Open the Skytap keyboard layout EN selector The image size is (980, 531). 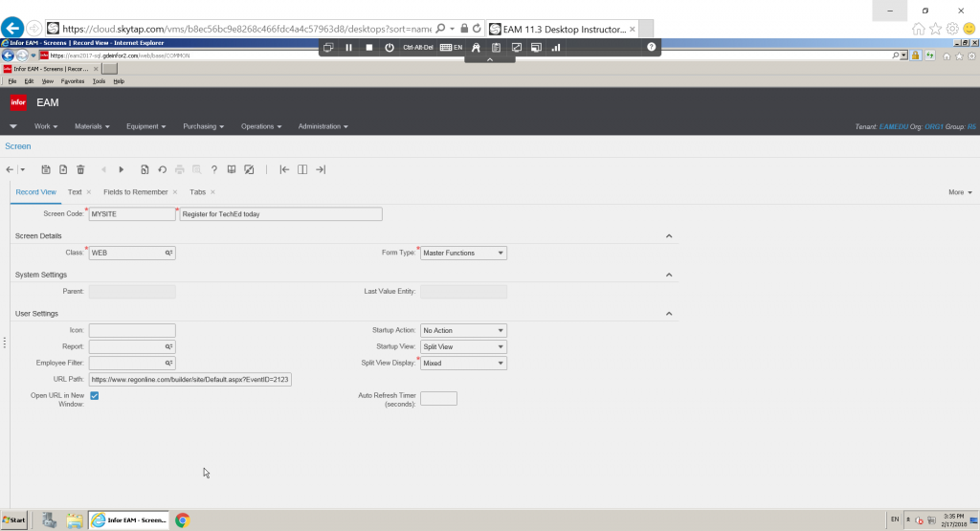coord(452,48)
